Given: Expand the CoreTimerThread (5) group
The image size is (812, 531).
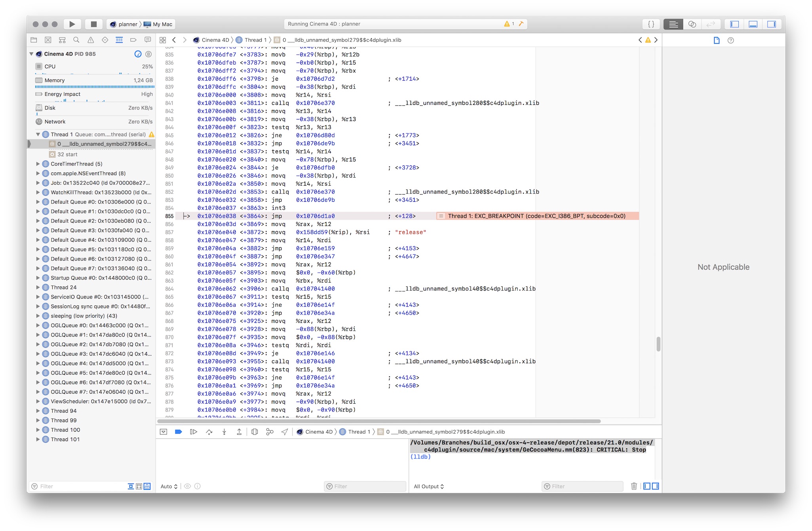Looking at the screenshot, I should (x=38, y=164).
